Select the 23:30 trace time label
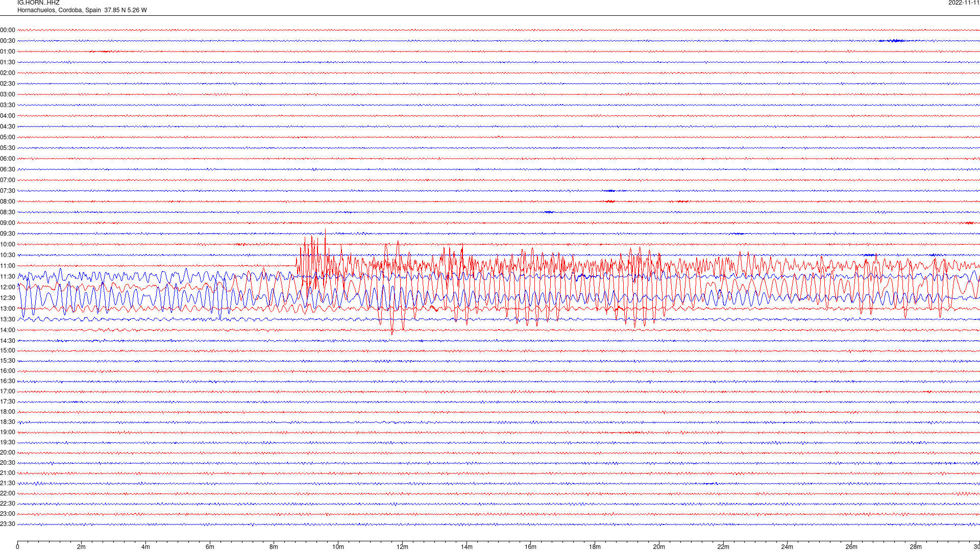This screenshot has height=551, width=980. (x=8, y=524)
